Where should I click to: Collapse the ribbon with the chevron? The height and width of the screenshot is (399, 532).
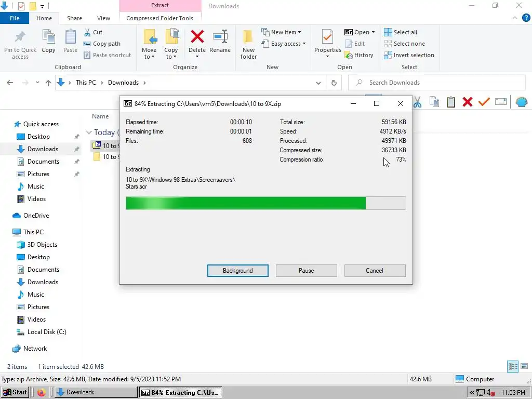[515, 18]
